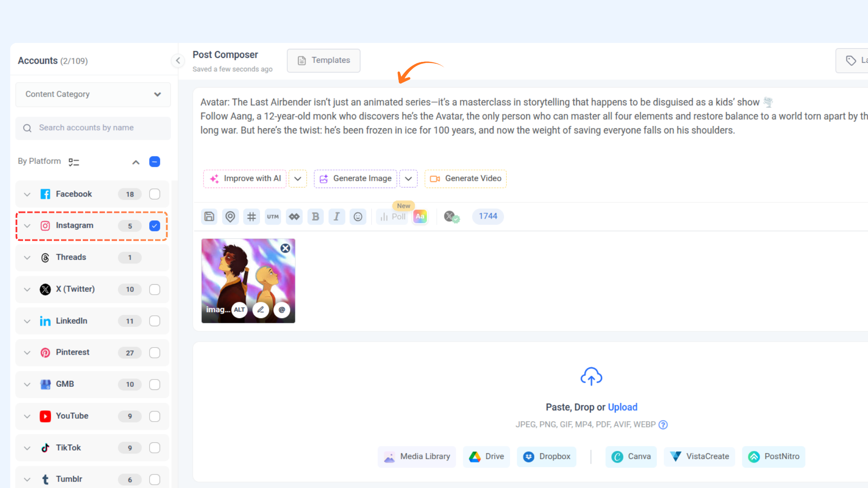Click the location pin icon in toolbar
This screenshot has height=488, width=868.
click(x=230, y=216)
